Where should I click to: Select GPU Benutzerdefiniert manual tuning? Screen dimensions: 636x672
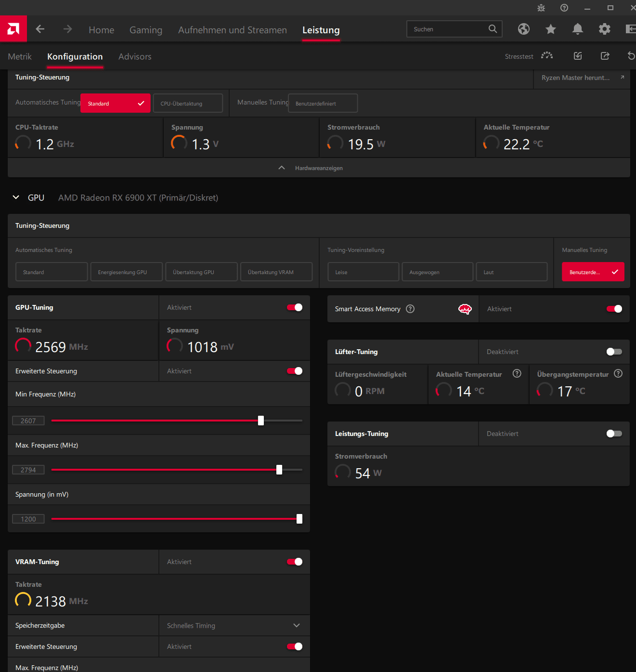(593, 272)
